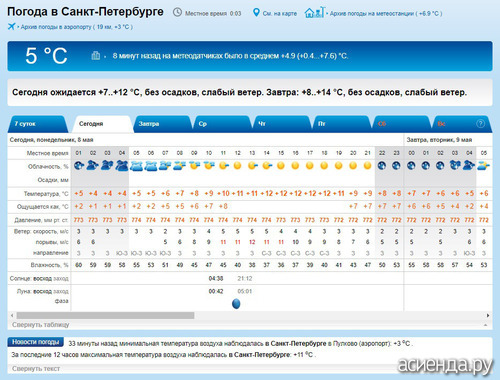Click 'Сегодня, понедельник, 8 мая' header
500x380 pixels.
[51, 140]
